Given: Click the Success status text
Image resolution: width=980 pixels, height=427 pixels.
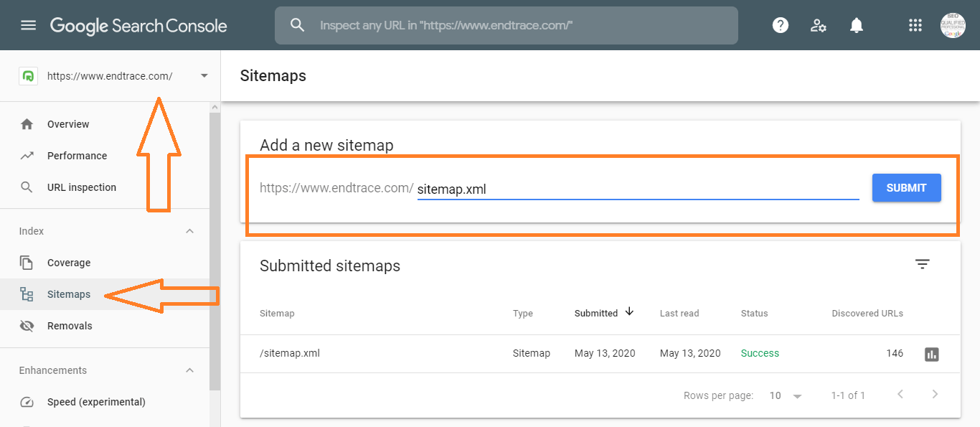Looking at the screenshot, I should coord(760,353).
